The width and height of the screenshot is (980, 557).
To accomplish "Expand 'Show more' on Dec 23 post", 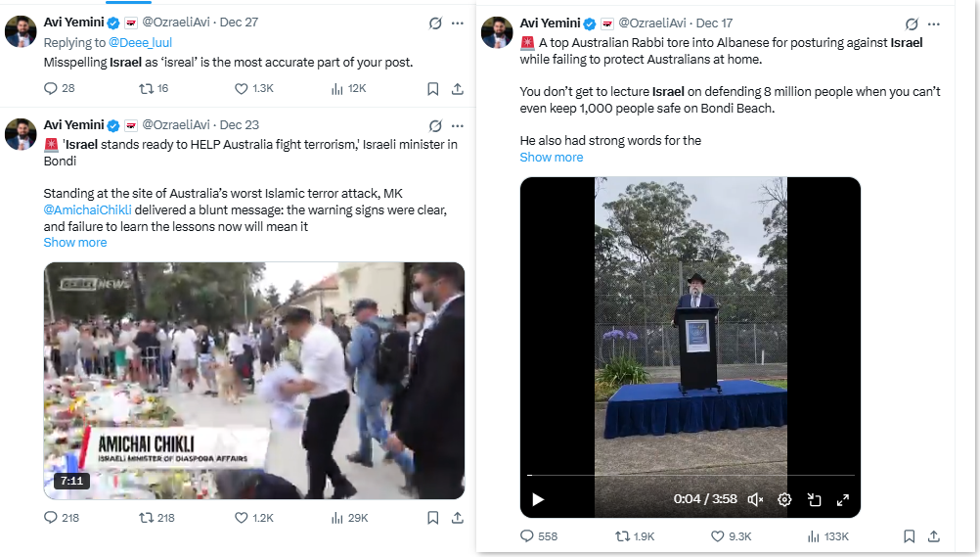I will [75, 243].
